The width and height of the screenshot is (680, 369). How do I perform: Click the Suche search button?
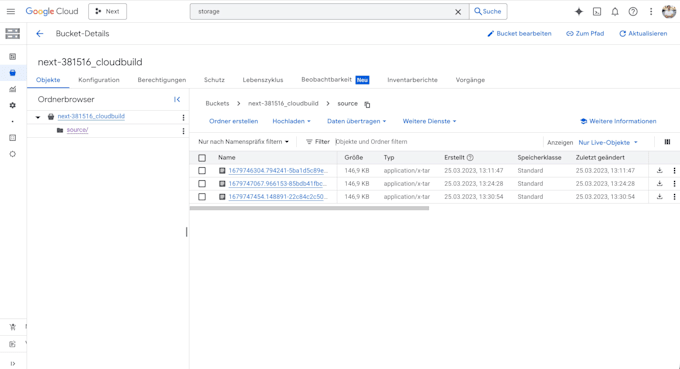488,12
